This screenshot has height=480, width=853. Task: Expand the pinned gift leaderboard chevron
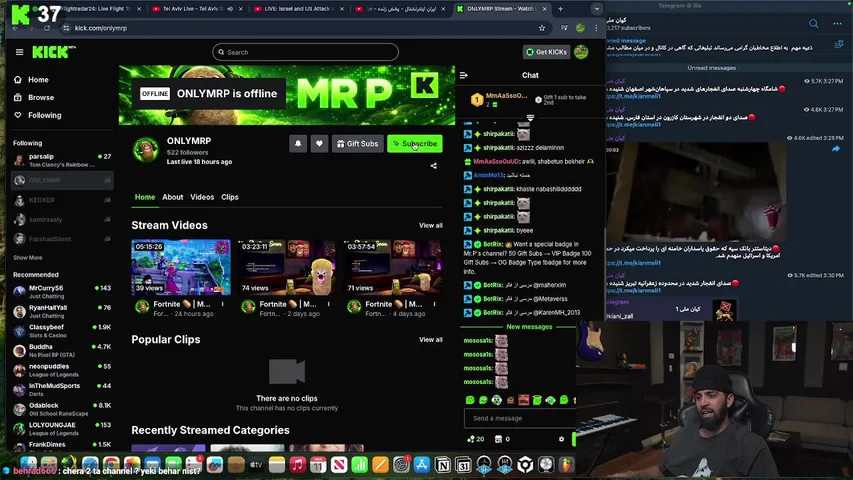pos(530,118)
